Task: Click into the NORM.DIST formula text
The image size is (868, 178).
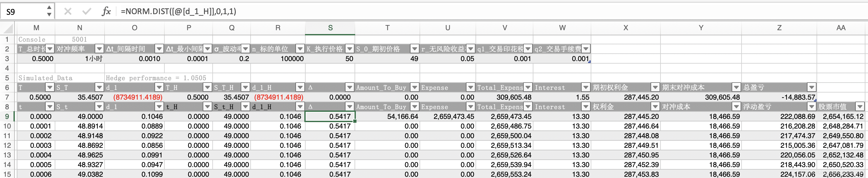Action: click(x=178, y=12)
